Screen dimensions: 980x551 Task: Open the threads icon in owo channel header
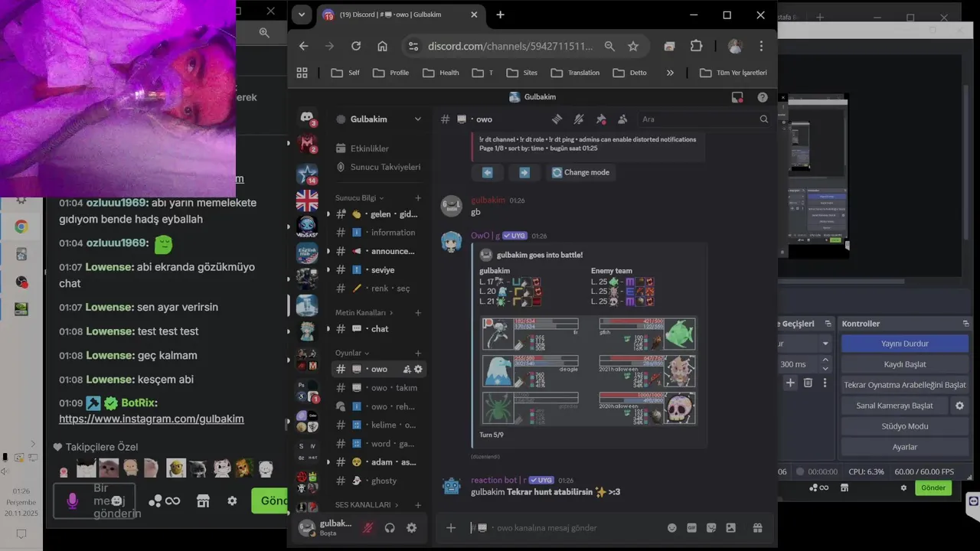(557, 119)
